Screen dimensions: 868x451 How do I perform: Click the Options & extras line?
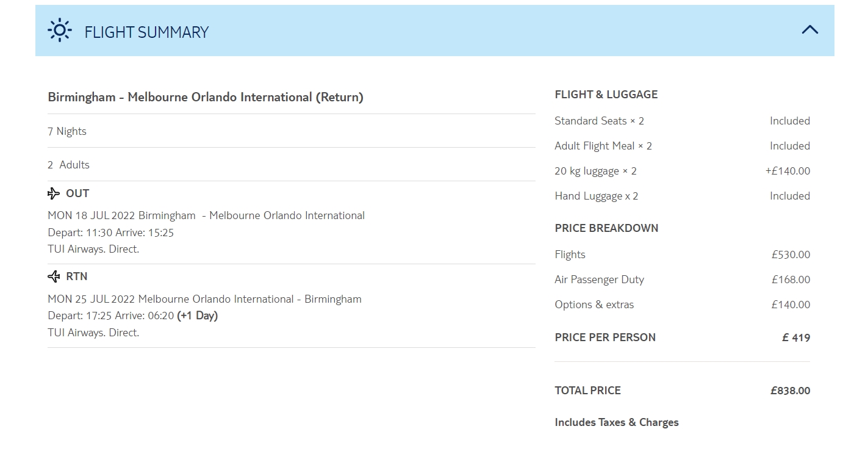(594, 305)
